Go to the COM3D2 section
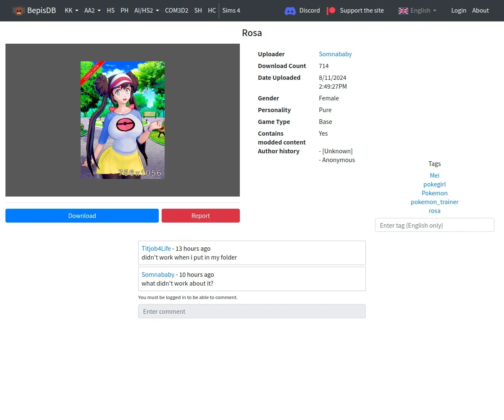 click(x=176, y=10)
